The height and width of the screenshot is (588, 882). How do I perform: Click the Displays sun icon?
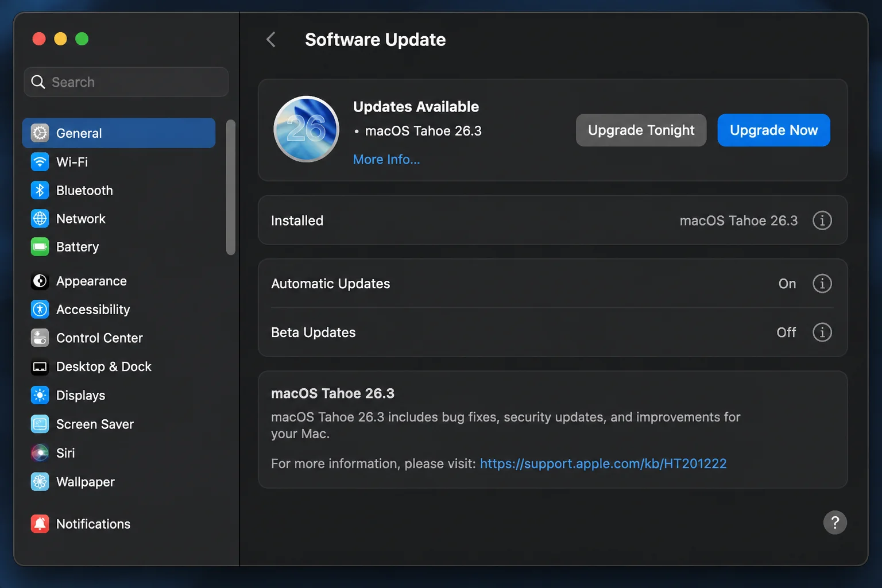click(40, 395)
